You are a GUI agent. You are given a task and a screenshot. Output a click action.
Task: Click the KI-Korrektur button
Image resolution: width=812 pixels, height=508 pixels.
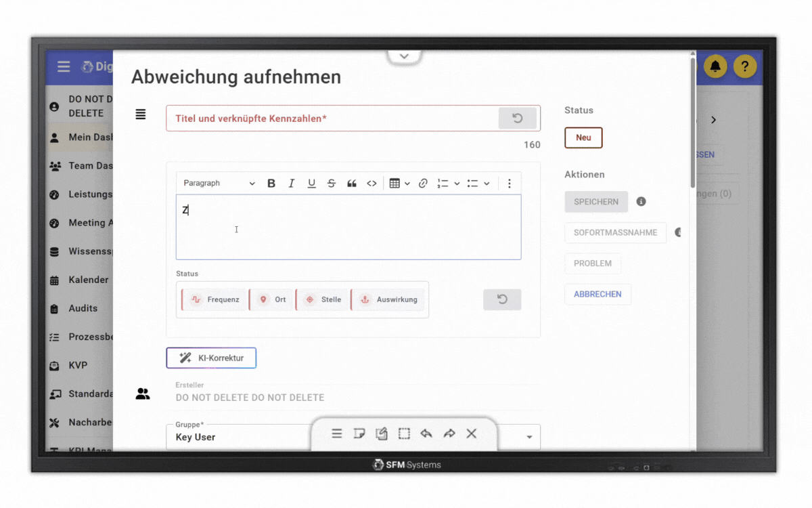click(x=211, y=358)
